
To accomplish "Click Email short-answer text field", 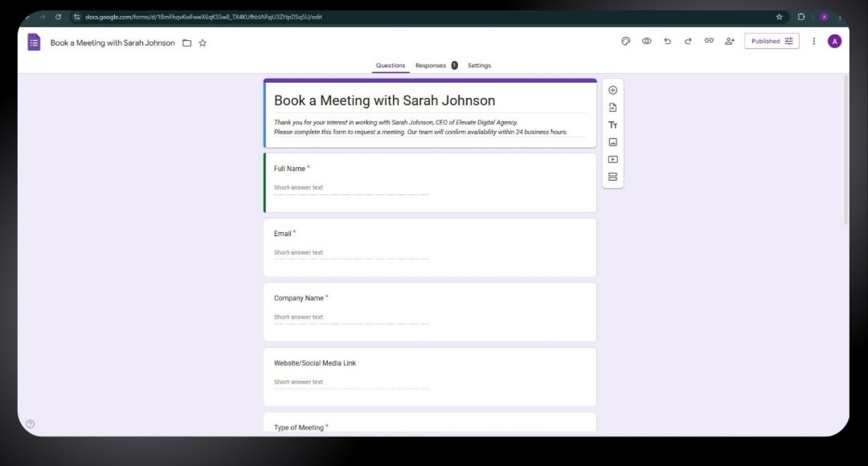I will coord(351,252).
